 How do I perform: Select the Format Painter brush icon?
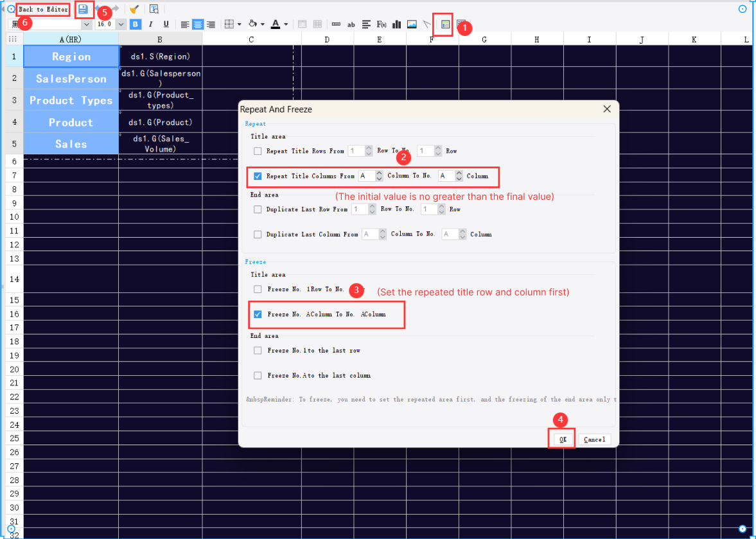click(x=135, y=10)
